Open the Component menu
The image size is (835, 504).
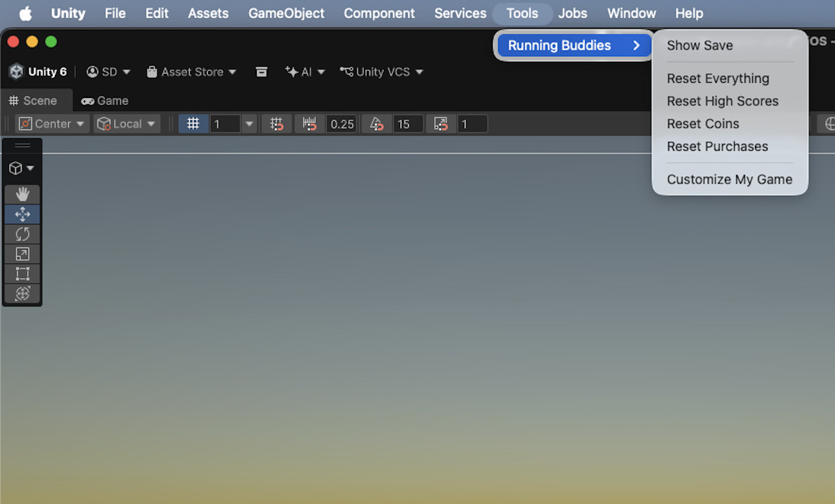(x=379, y=13)
